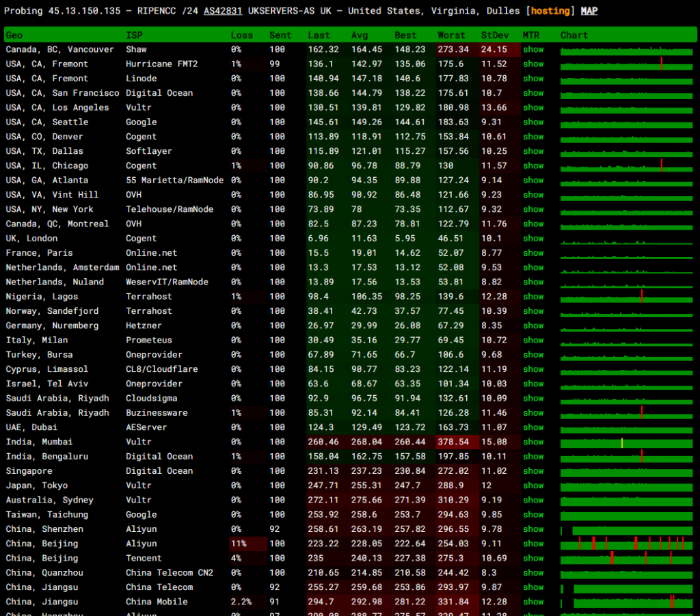Show MTR for Seattle Google row

(x=533, y=122)
